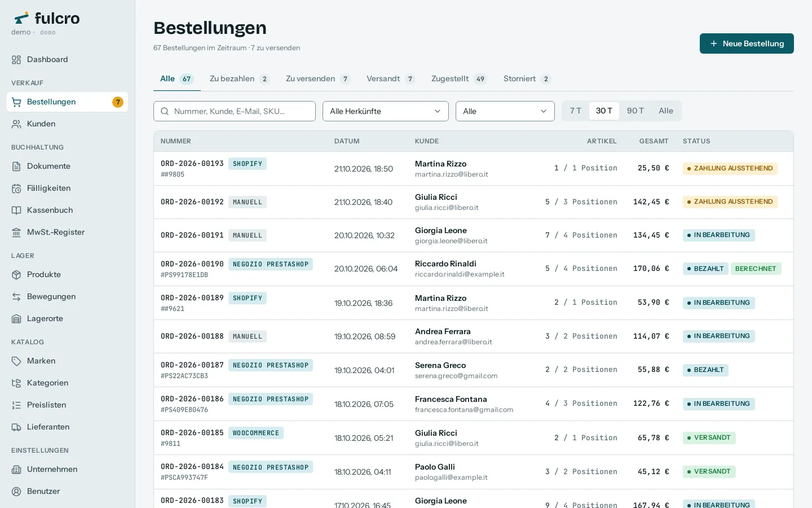Screen dimensions: 812x508
Task: Click the Lieferanten truck icon
Action: [16, 427]
